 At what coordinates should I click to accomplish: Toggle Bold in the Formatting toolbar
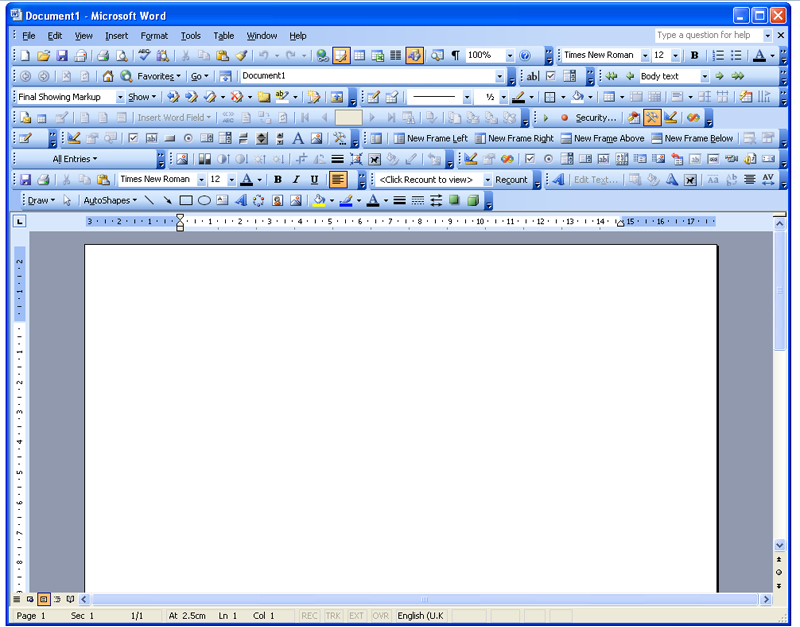[x=694, y=56]
